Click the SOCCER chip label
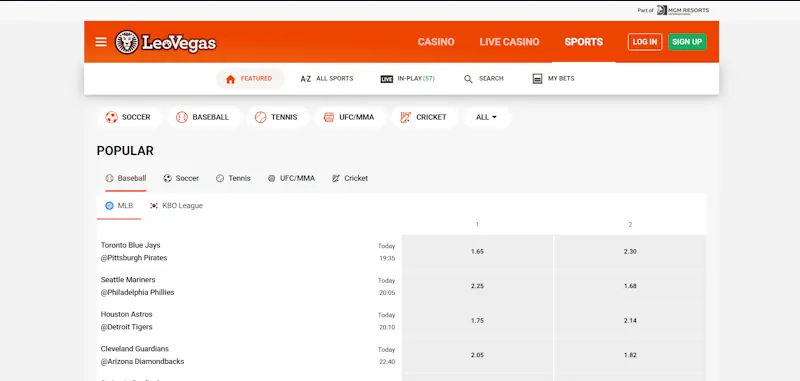 (136, 117)
